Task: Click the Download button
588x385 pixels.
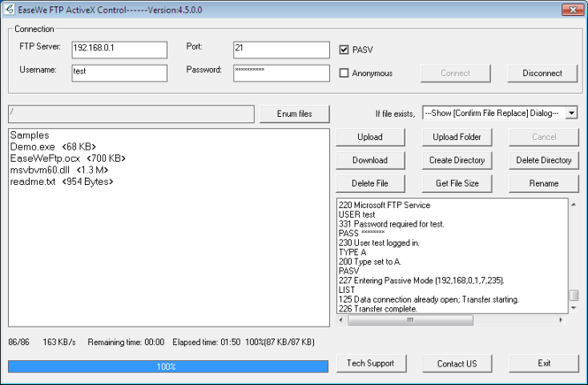Action: point(370,160)
